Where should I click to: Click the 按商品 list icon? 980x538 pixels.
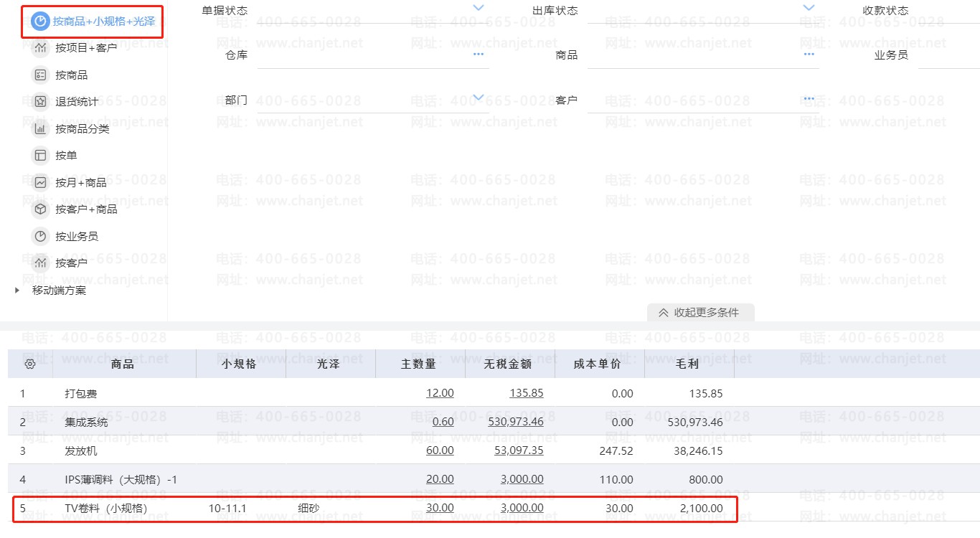[40, 75]
